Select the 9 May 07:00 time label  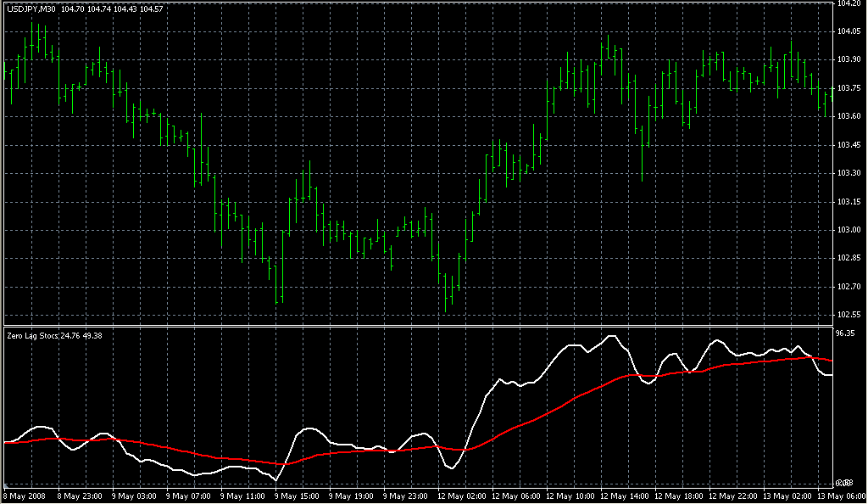point(188,496)
